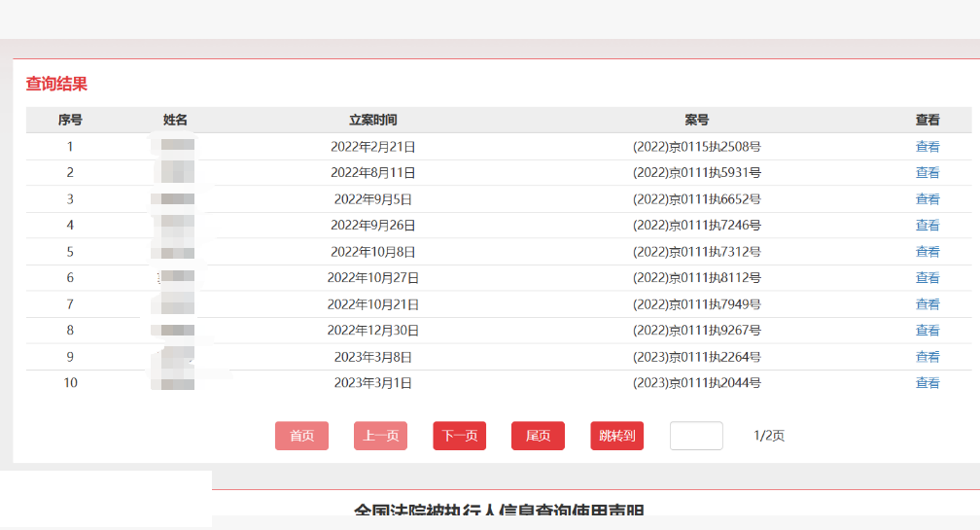Click the 立案时间 column header
Viewport: 980px width, 530px height.
pos(372,120)
